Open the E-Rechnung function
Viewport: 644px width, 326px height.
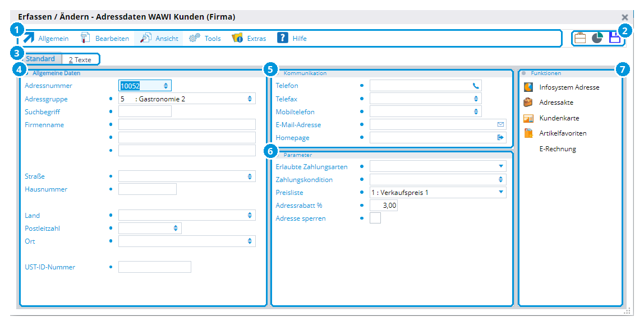click(x=558, y=149)
